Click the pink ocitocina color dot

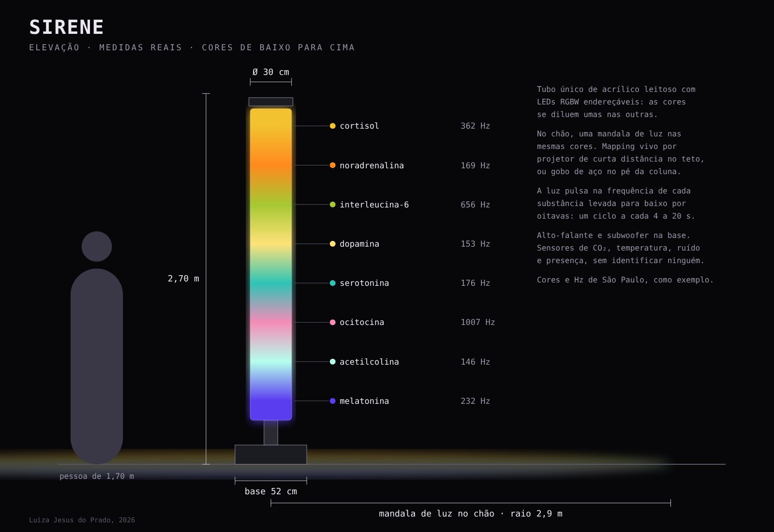[332, 322]
